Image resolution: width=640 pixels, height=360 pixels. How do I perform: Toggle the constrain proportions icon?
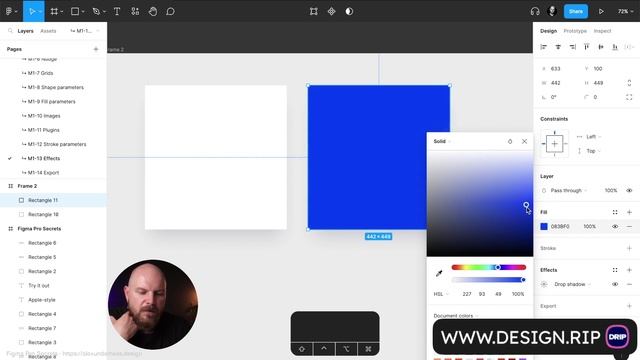point(629,83)
